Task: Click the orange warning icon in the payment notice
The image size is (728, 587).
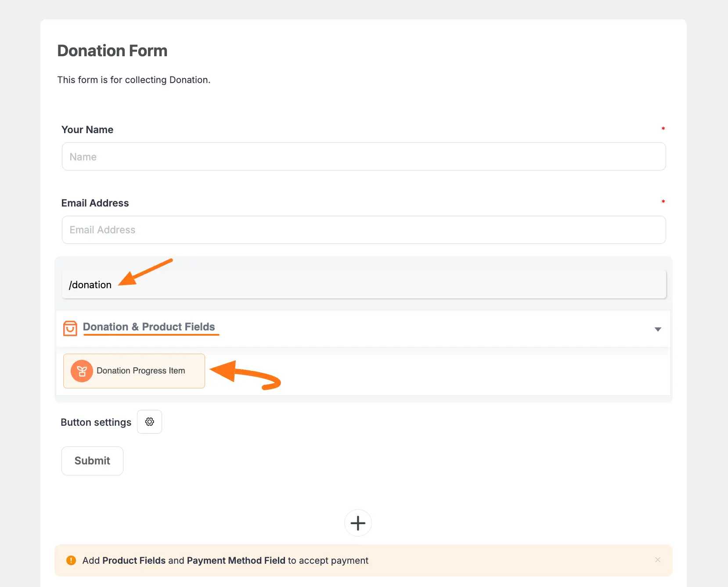Action: [71, 560]
